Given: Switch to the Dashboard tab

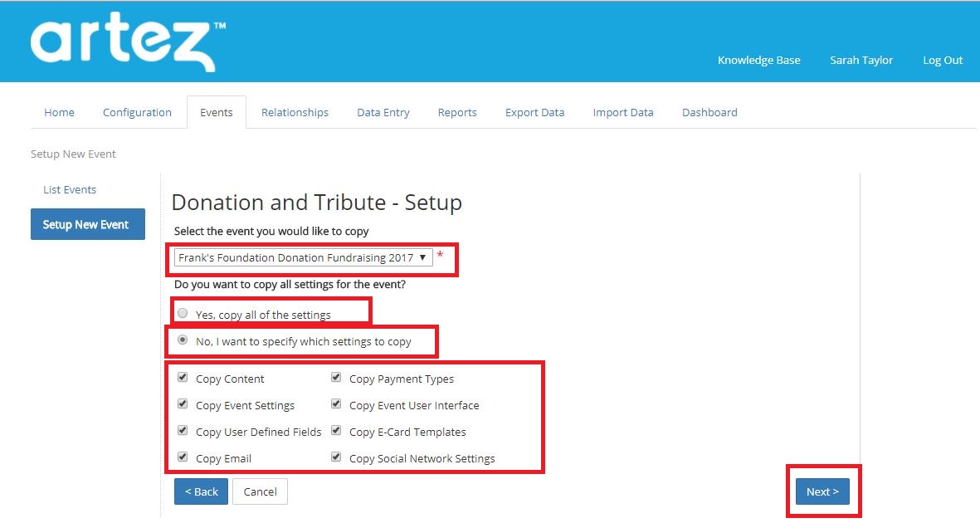Looking at the screenshot, I should point(709,113).
